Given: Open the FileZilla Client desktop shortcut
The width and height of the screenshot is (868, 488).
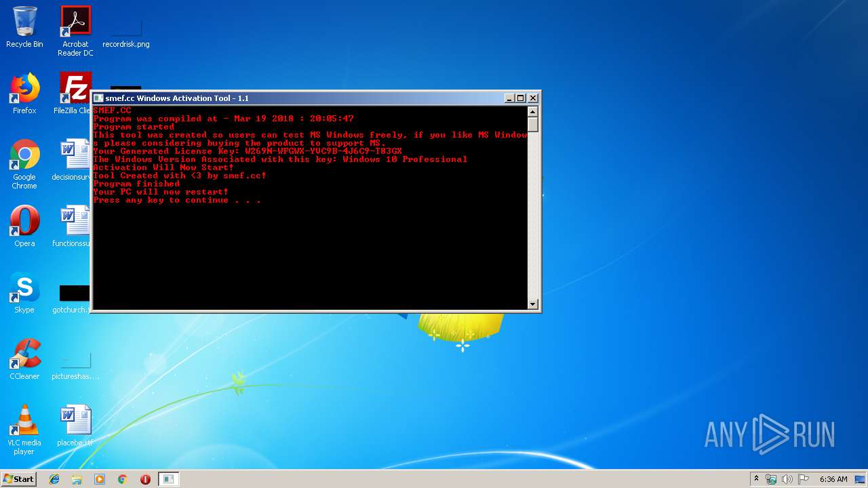Looking at the screenshot, I should coord(73,94).
